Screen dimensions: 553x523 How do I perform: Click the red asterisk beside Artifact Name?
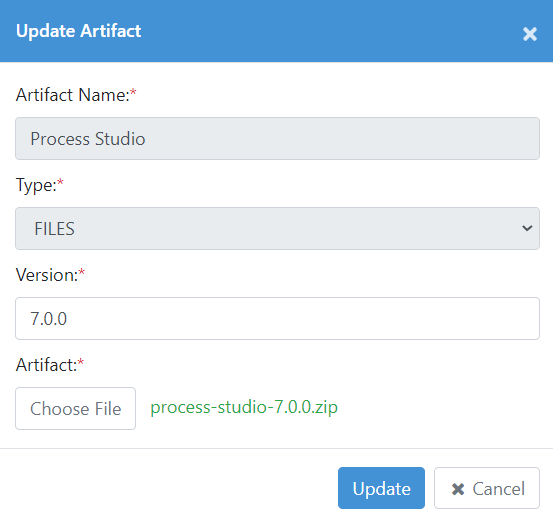pyautogui.click(x=133, y=92)
